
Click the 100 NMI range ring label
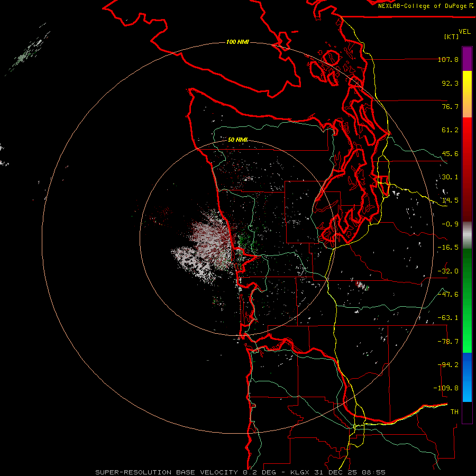tap(237, 42)
